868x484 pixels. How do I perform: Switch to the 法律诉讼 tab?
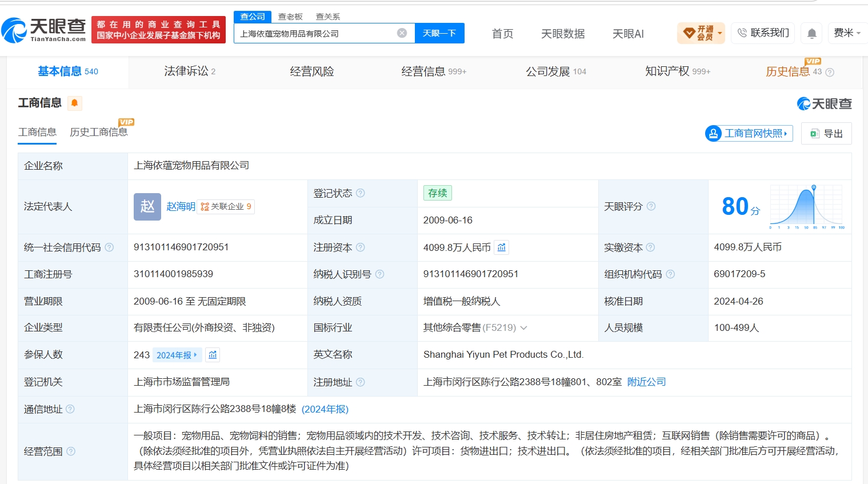tap(190, 71)
